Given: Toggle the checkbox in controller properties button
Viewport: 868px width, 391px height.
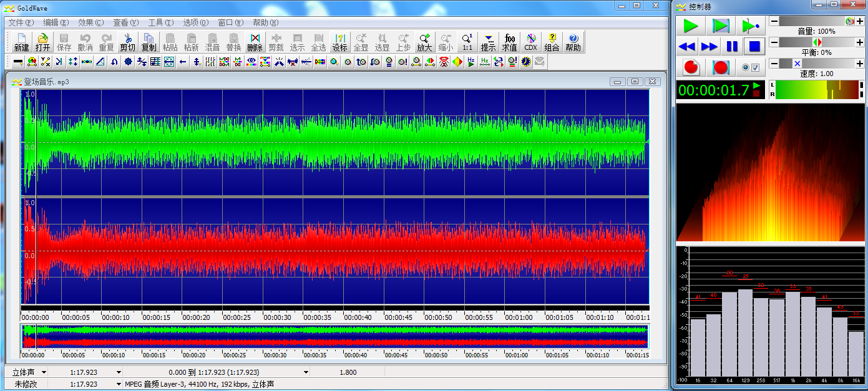Looking at the screenshot, I should [x=755, y=67].
